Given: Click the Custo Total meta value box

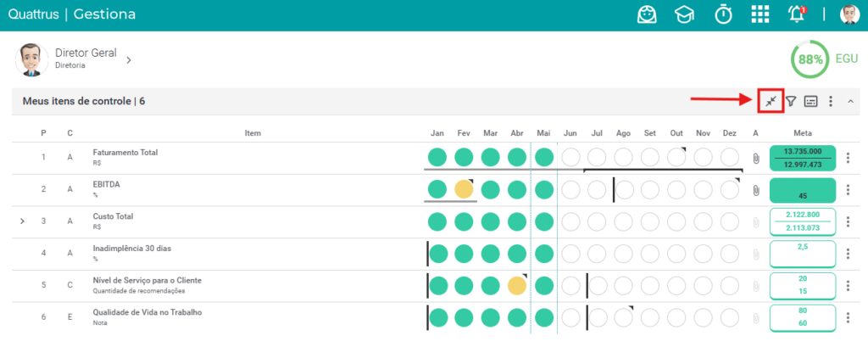Looking at the screenshot, I should point(803,221).
